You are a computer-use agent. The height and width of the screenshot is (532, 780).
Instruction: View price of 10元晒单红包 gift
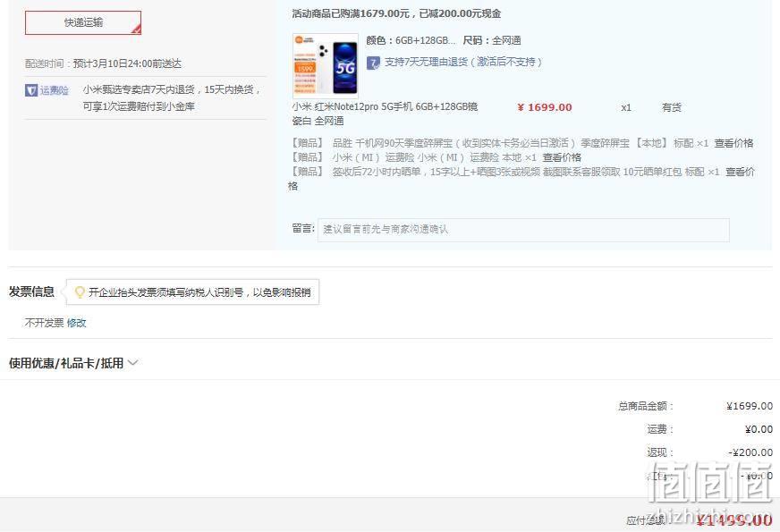point(740,172)
